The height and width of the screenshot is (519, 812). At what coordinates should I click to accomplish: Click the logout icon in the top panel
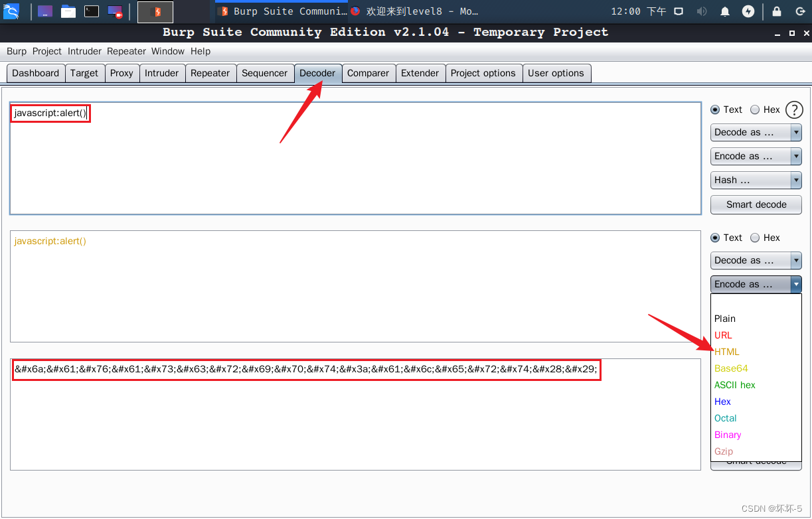coord(799,11)
